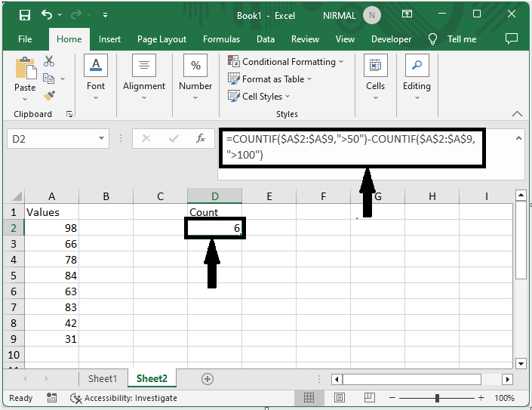Screen dimensions: 532x410
Task: Open the Undo history dropdown arrow
Action: click(60, 14)
